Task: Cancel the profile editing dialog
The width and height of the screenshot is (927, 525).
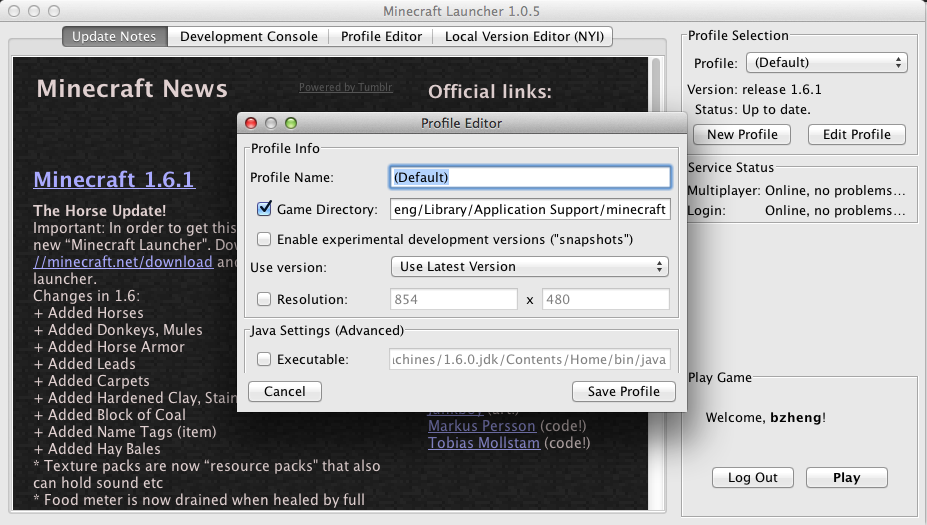Action: (284, 391)
